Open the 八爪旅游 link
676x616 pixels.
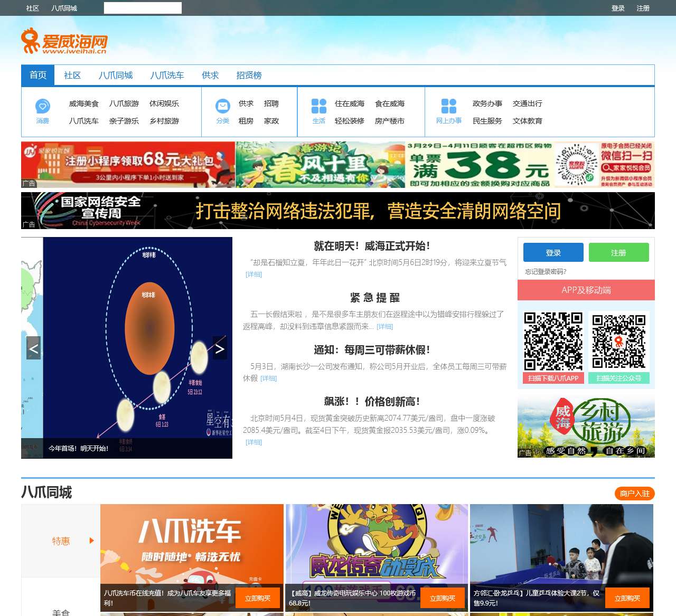(x=124, y=103)
